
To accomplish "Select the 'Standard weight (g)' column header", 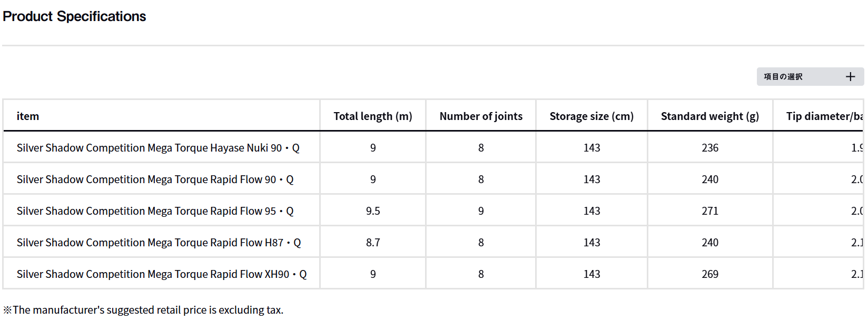I will pyautogui.click(x=709, y=116).
